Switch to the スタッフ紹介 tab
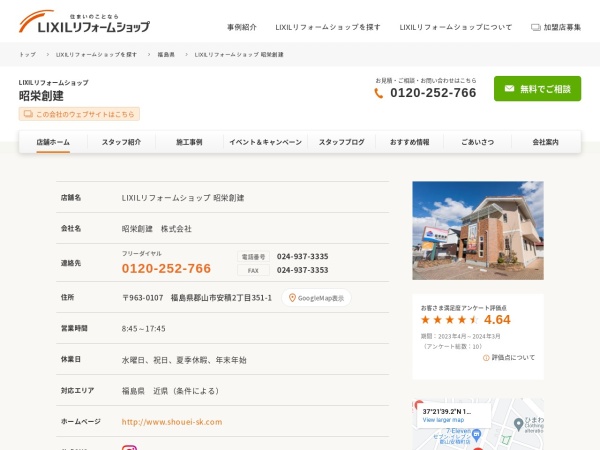Image resolution: width=600 pixels, height=450 pixels. [x=121, y=142]
